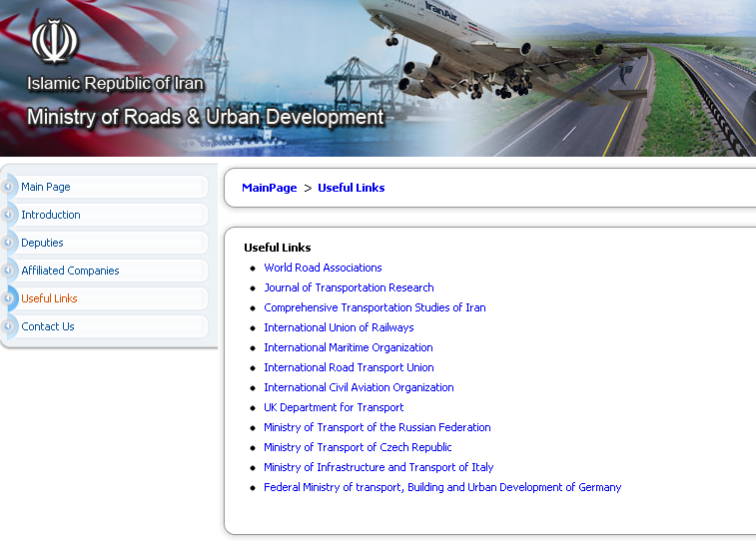Open International Maritime Organization link
Screen dimensions: 756x549
point(348,347)
